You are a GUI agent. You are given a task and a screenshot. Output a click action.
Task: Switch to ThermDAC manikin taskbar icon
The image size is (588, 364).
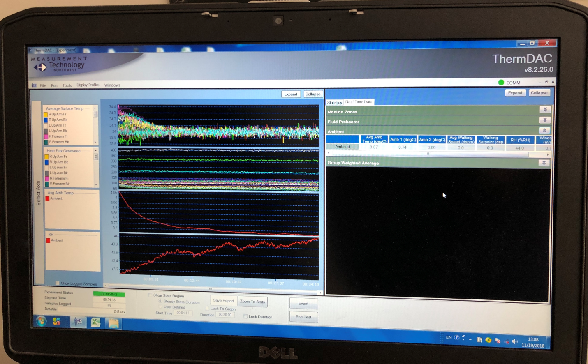coord(77,322)
